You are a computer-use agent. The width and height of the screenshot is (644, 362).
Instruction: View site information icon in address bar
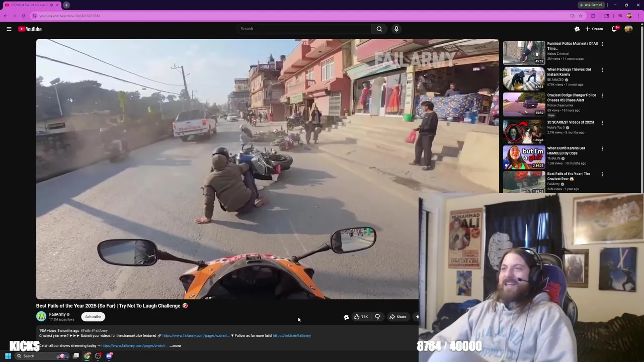[34, 16]
